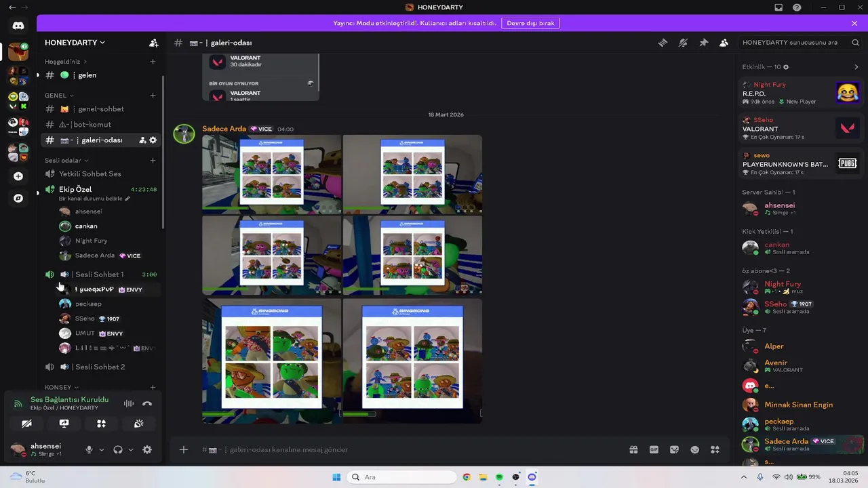Screen dimensions: 868x488
Task: Open settings gear for galeri-odası channel
Action: point(153,140)
